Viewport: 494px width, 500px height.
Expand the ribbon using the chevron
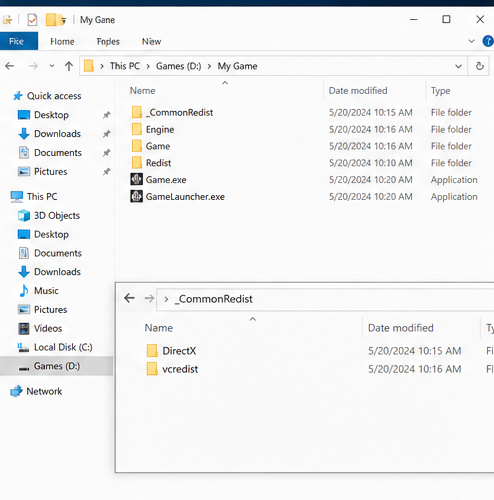(x=471, y=41)
